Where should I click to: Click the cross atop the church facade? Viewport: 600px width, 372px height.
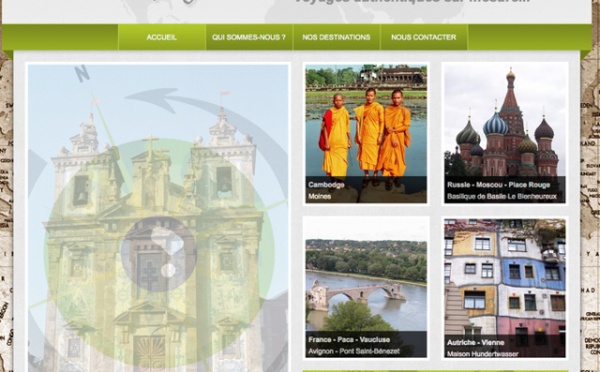pos(150,145)
